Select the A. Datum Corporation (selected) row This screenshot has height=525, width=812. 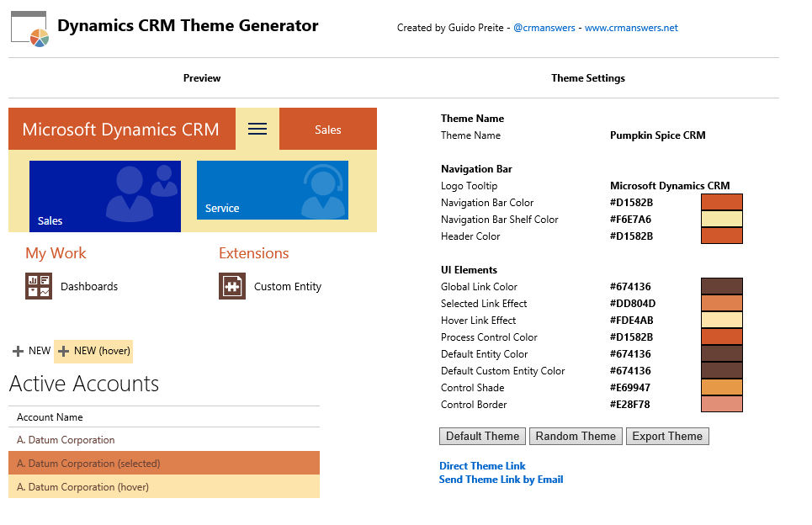point(164,464)
